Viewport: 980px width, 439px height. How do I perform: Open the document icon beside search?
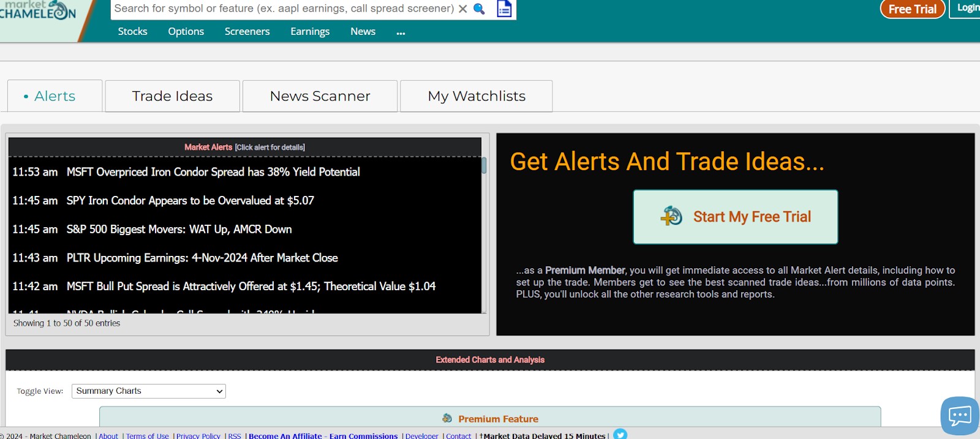click(x=504, y=9)
